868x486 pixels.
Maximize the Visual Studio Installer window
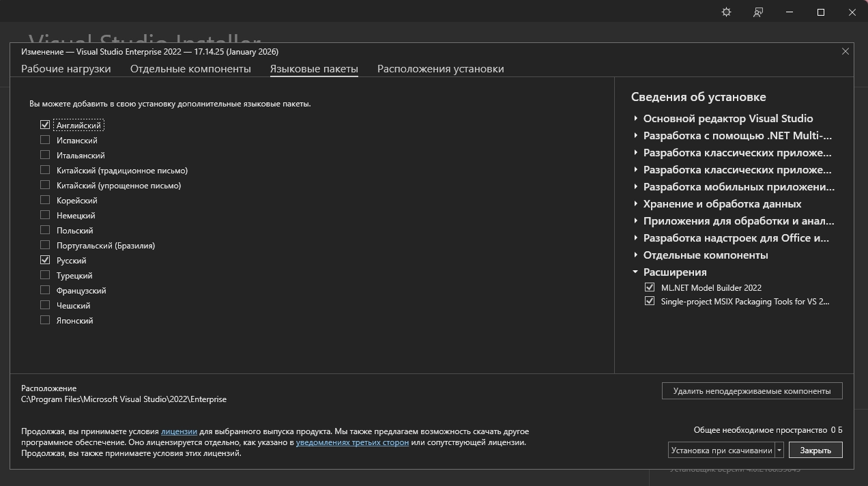pyautogui.click(x=821, y=12)
